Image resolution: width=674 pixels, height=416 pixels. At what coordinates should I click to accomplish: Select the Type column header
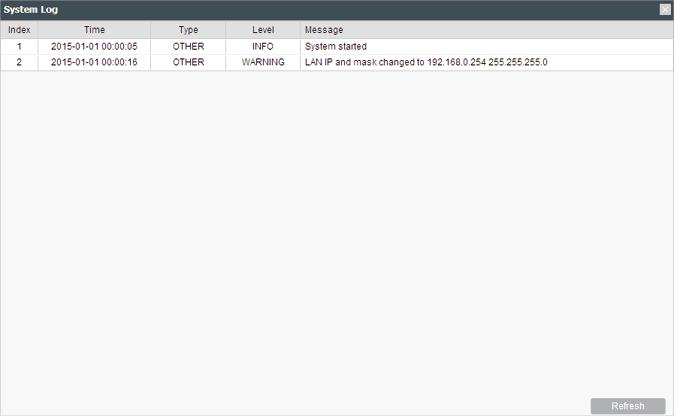tap(188, 30)
